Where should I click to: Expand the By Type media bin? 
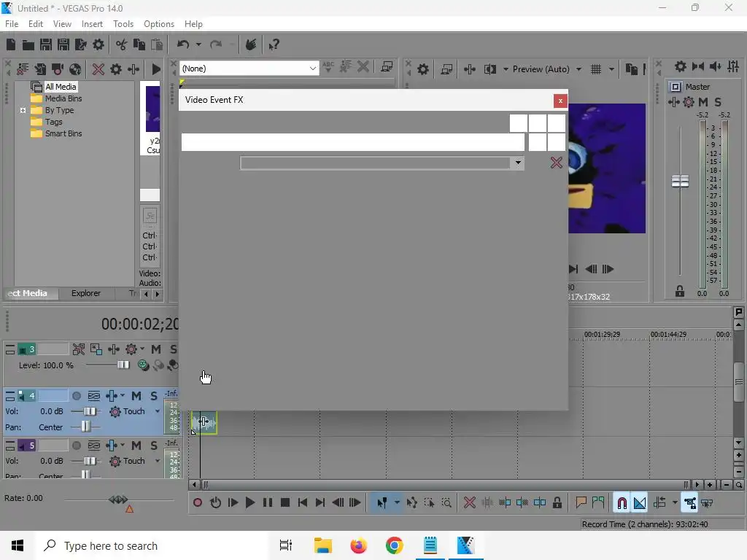click(x=23, y=111)
